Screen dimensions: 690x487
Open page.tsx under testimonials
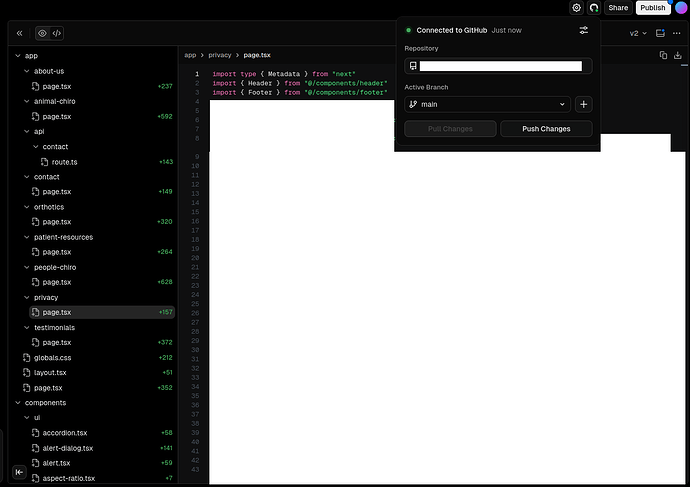57,342
